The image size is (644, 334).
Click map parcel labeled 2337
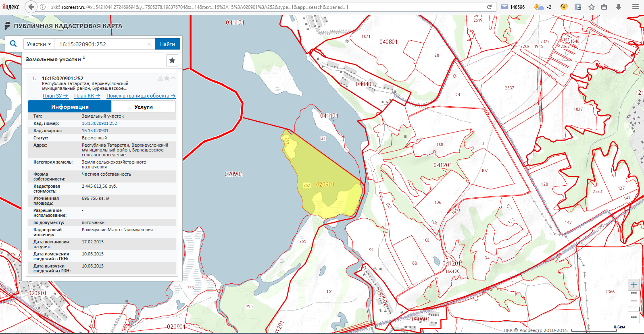(x=509, y=88)
